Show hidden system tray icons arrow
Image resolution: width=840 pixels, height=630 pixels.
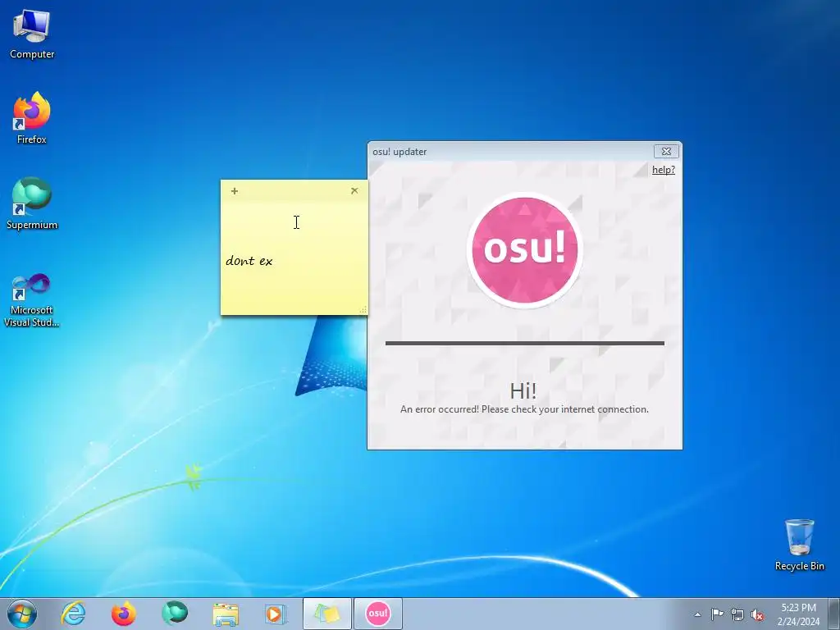tap(697, 614)
